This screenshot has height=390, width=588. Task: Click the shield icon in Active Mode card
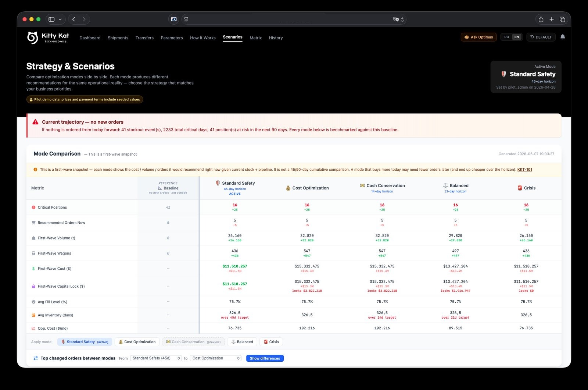click(504, 74)
